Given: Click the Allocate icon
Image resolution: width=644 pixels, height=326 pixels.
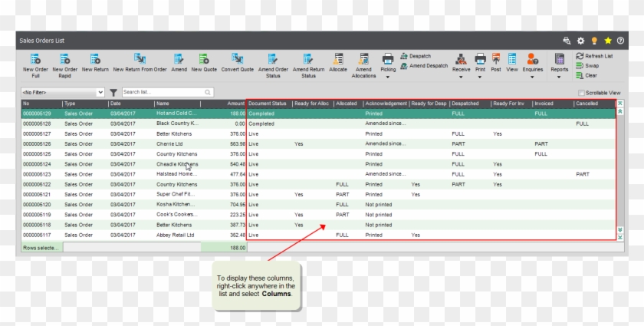Looking at the screenshot, I should [x=338, y=59].
